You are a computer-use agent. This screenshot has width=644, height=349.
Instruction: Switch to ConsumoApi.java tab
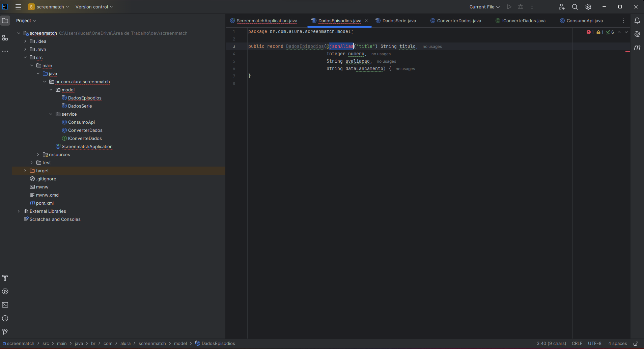(582, 21)
